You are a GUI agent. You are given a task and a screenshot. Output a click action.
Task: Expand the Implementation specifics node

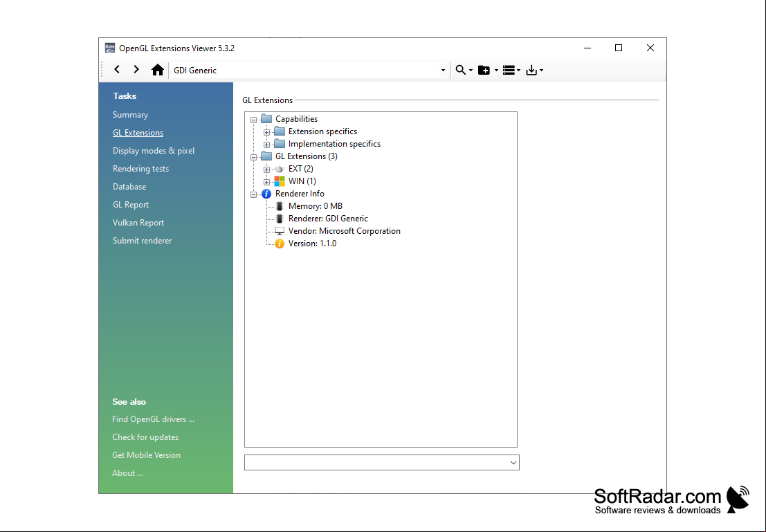(266, 145)
